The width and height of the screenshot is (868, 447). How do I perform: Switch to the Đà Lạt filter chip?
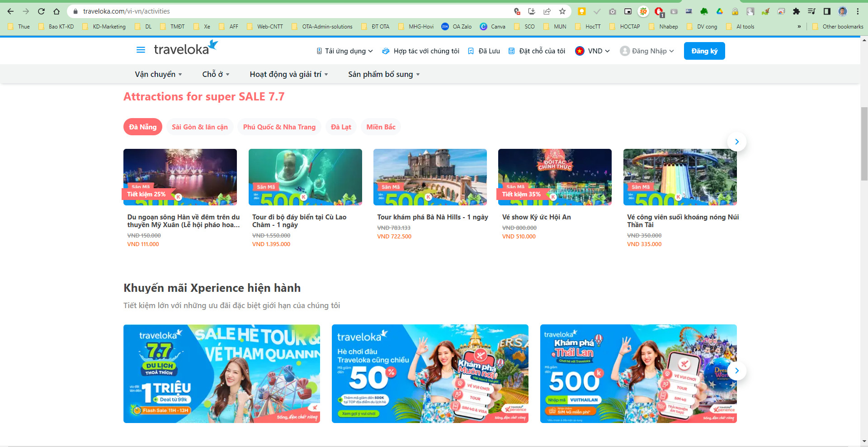(x=341, y=127)
